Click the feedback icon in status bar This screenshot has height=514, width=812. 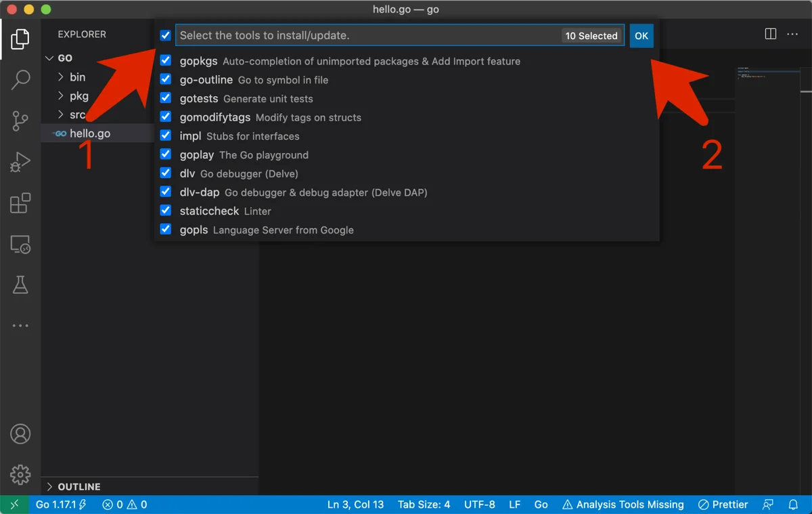768,505
